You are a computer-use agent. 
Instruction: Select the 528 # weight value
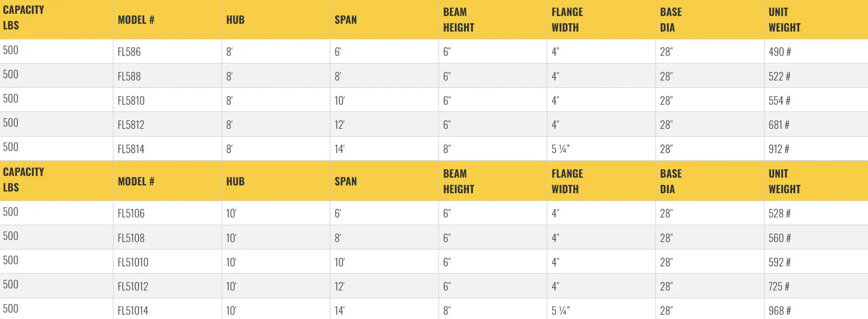click(779, 213)
